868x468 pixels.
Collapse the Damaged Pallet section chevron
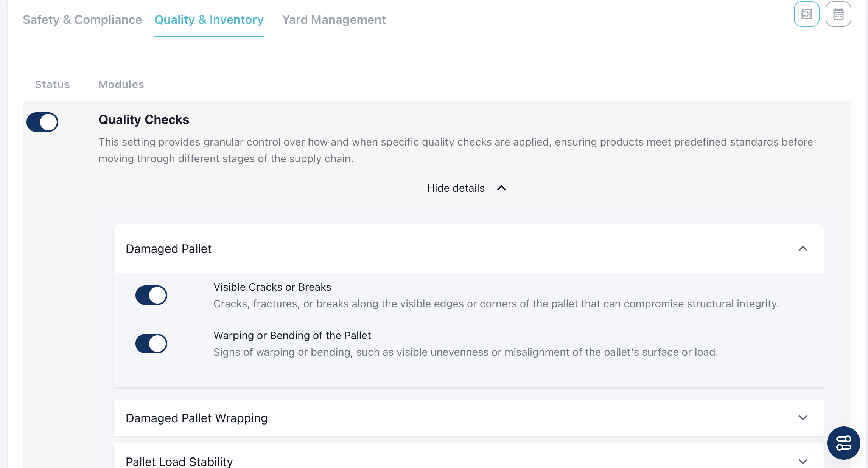coord(803,248)
